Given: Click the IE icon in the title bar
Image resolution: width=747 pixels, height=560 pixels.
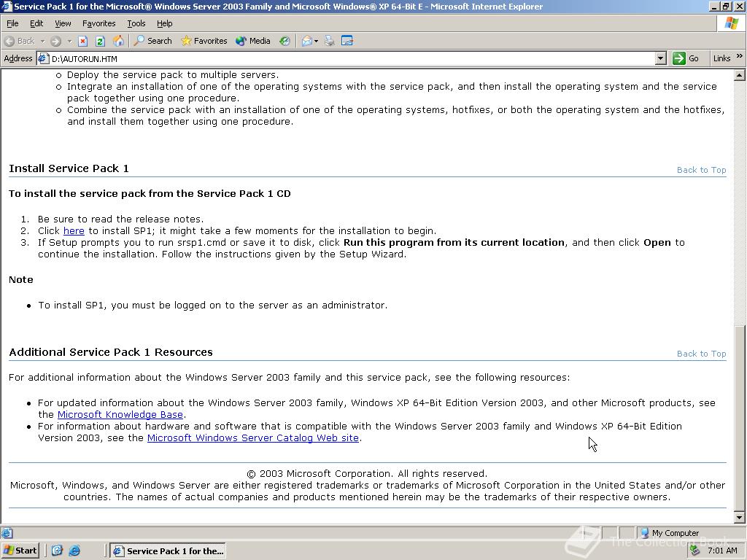Looking at the screenshot, I should tap(7, 7).
